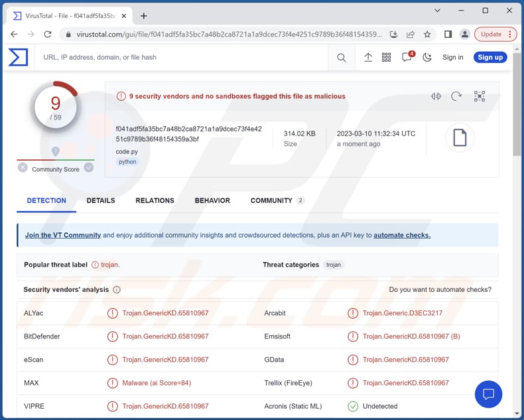Click the Update browser button
The width and height of the screenshot is (524, 420).
(x=495, y=34)
